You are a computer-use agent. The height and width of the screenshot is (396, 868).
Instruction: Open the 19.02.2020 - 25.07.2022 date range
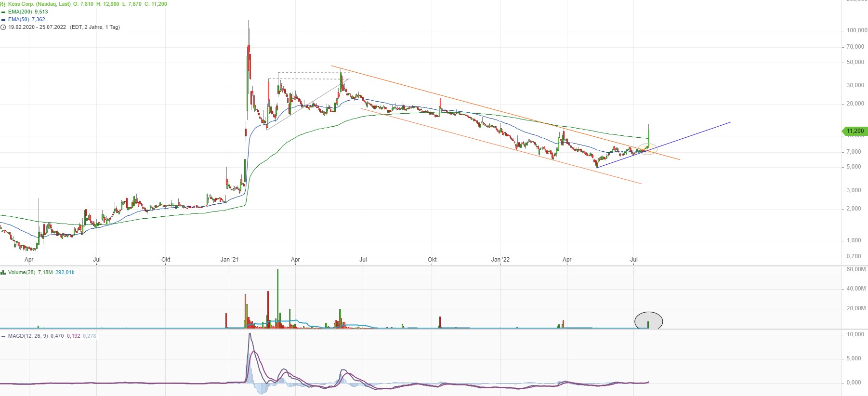[37, 27]
